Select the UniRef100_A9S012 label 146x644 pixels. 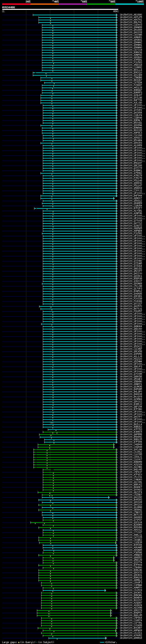tap(131, 530)
